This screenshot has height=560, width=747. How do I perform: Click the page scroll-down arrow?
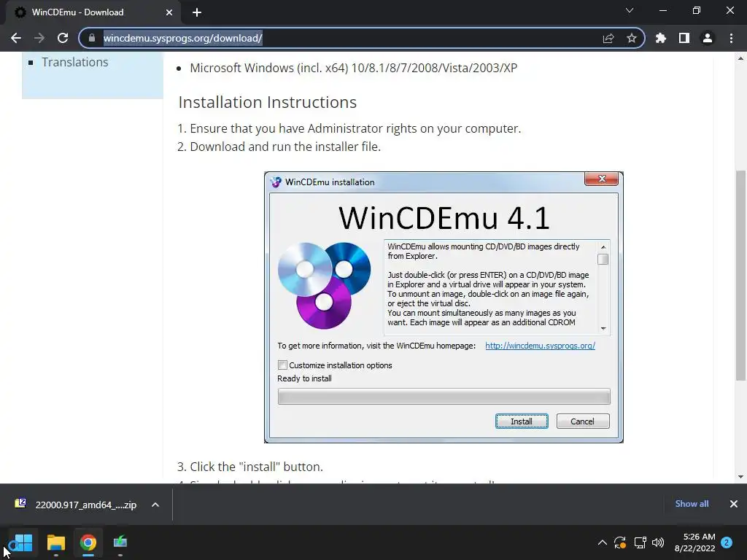pyautogui.click(x=740, y=477)
